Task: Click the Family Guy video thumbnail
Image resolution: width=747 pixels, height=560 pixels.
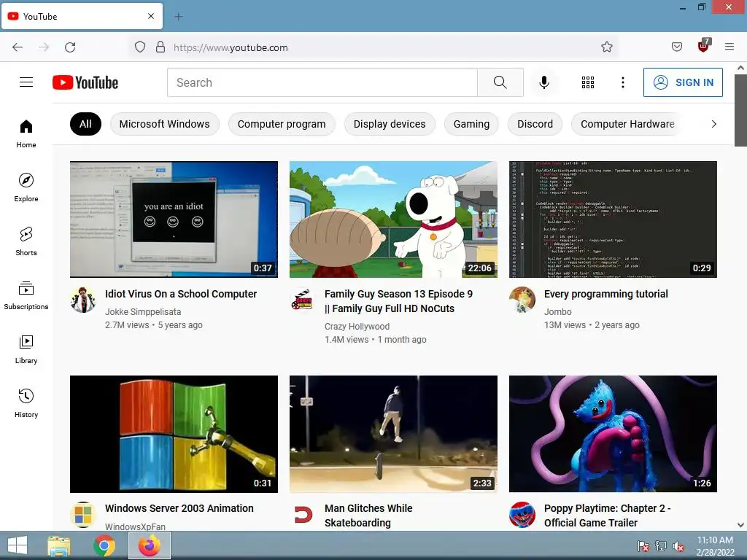Action: point(393,219)
